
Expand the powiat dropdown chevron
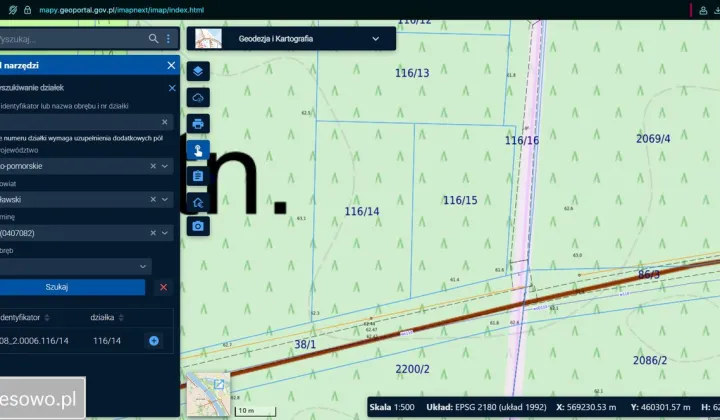166,199
